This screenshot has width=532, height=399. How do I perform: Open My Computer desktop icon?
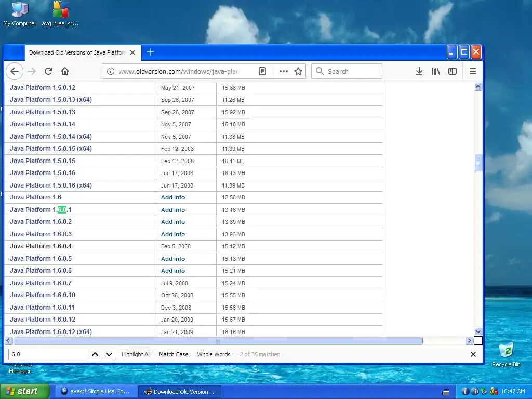click(20, 14)
